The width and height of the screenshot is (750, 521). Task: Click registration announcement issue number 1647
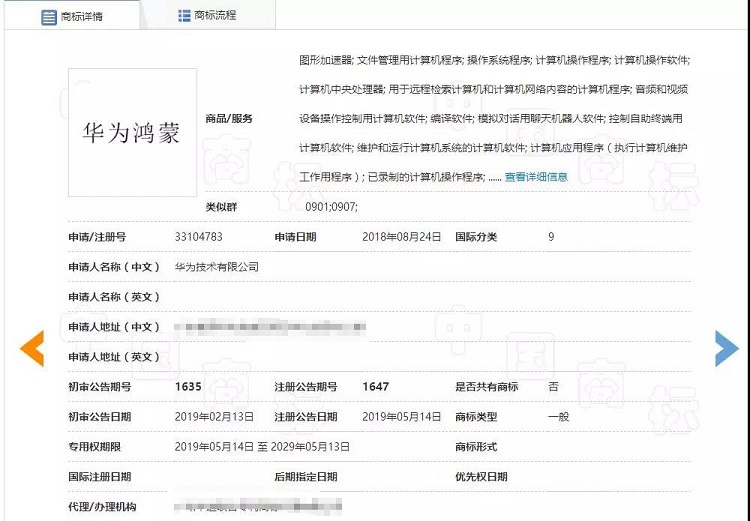(x=376, y=386)
